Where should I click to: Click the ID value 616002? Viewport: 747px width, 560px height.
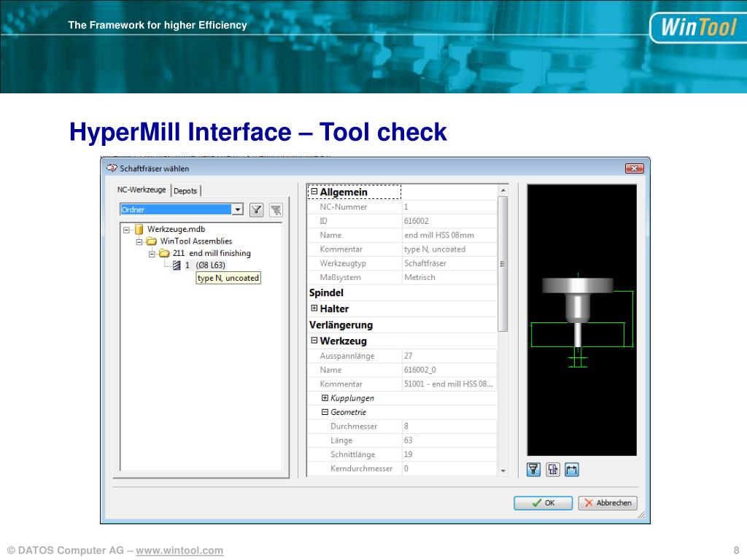(x=417, y=221)
